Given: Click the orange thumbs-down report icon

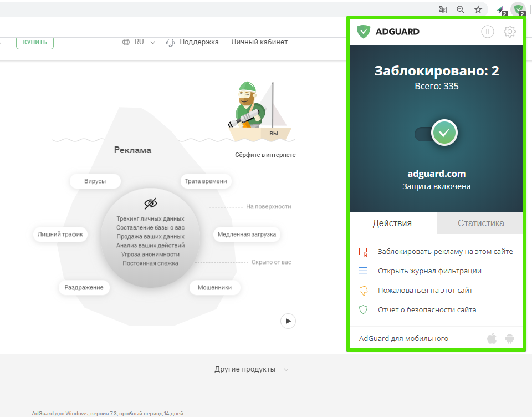Looking at the screenshot, I should [x=364, y=291].
